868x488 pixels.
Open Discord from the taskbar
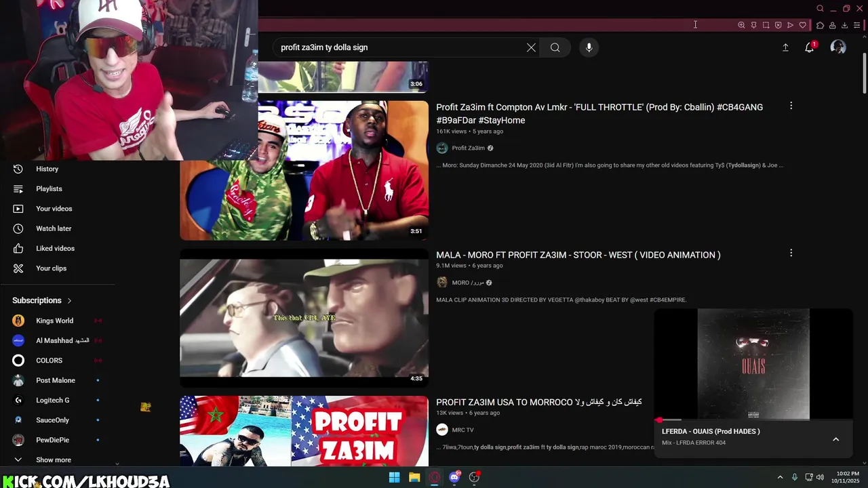[454, 477]
